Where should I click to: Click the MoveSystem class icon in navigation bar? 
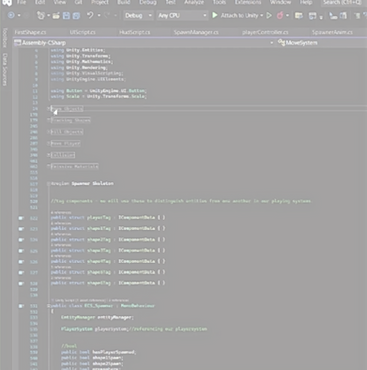tap(281, 42)
